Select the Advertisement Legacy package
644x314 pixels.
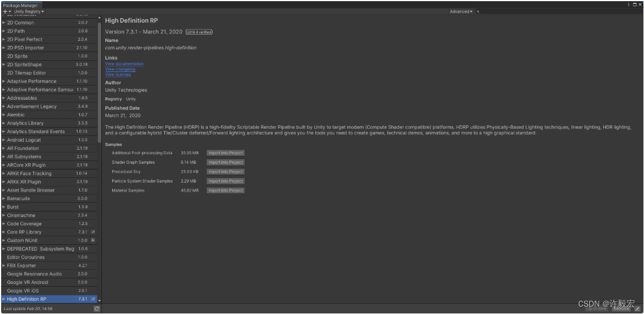pyautogui.click(x=49, y=107)
